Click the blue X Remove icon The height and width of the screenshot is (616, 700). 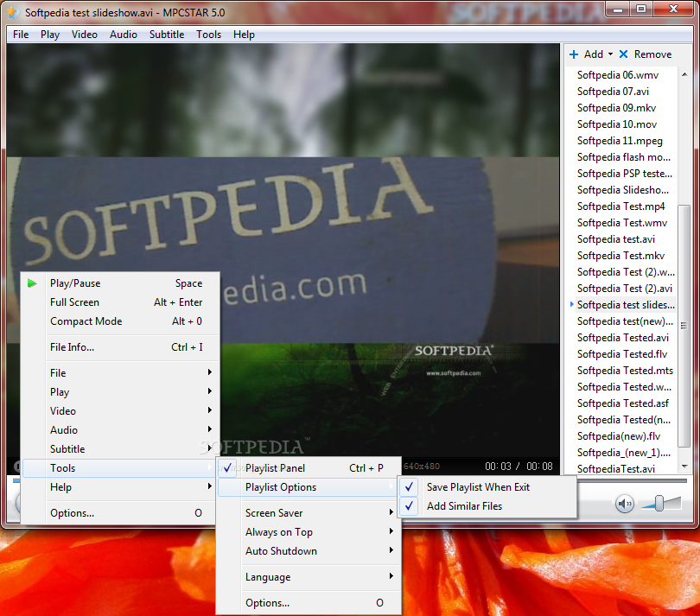624,54
